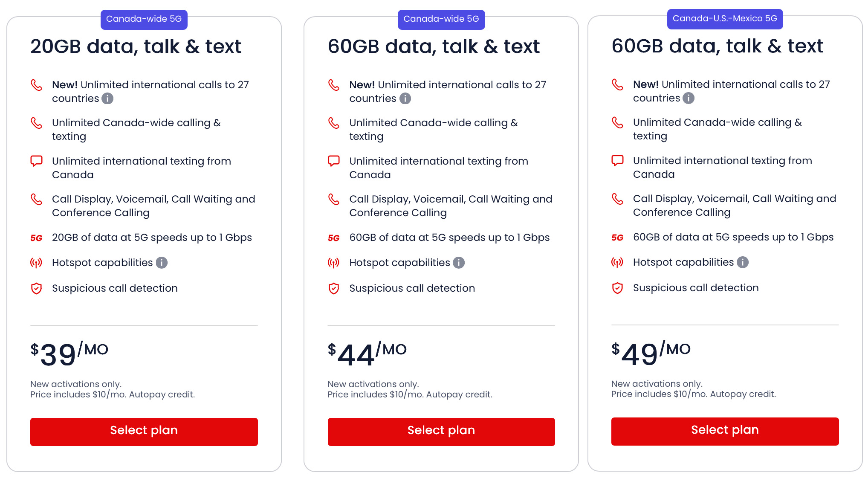The height and width of the screenshot is (481, 868).
Task: Click Canada-wide 5G badge on 20GB plan
Action: point(144,19)
